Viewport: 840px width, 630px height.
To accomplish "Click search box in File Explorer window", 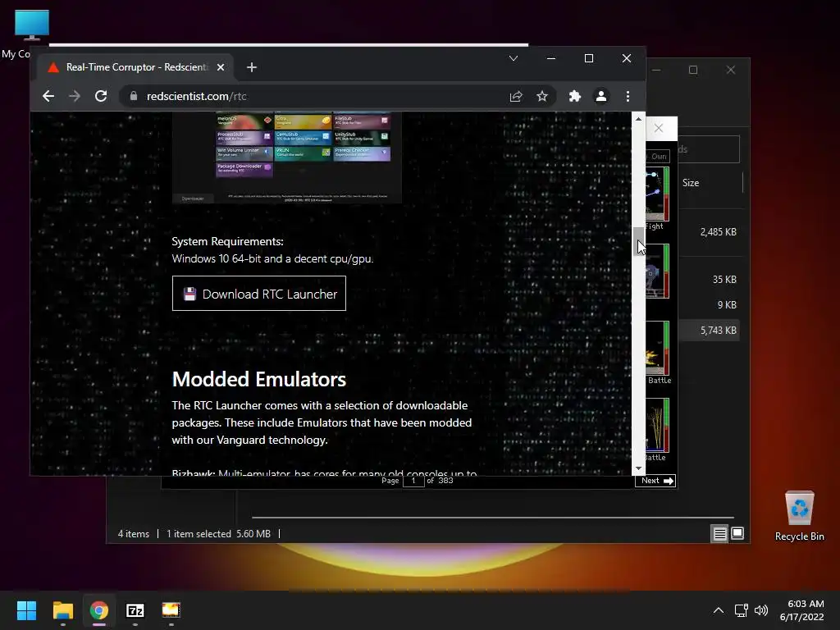I will click(x=708, y=149).
